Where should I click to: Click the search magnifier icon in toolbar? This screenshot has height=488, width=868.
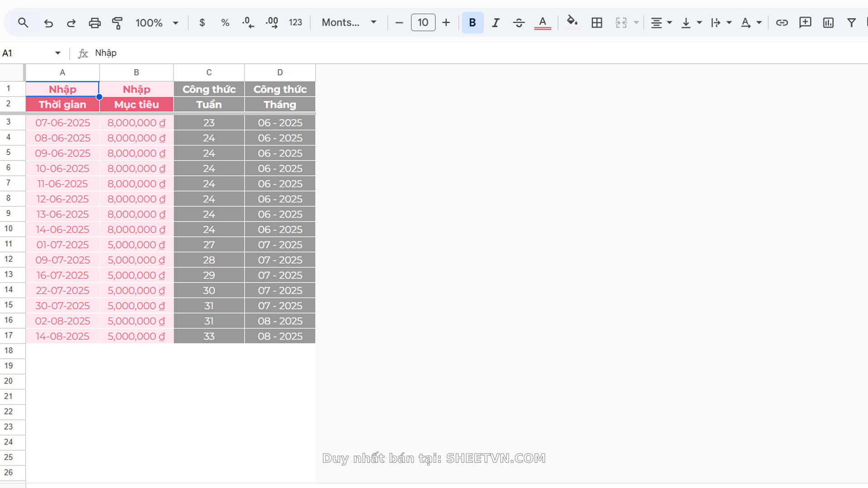coord(23,23)
